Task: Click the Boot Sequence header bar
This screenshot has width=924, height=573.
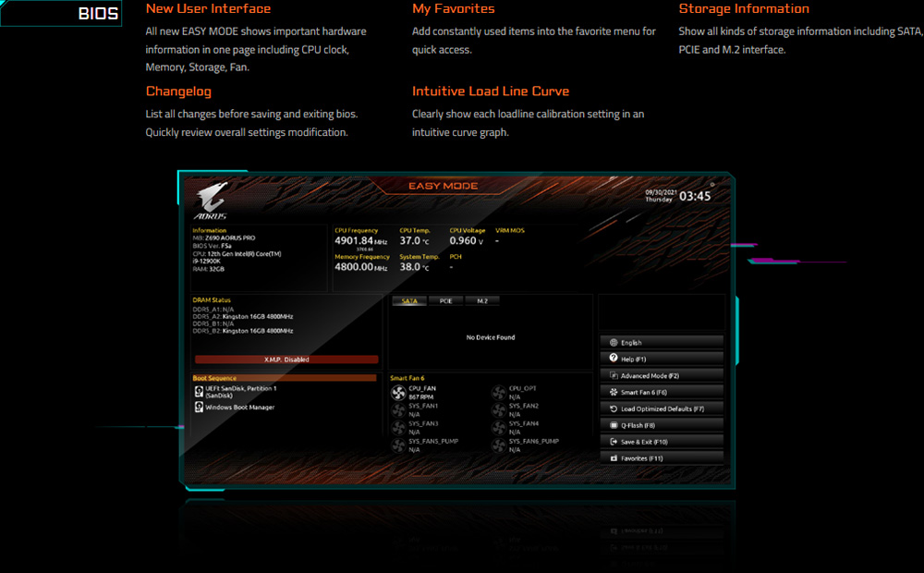Action: (284, 378)
